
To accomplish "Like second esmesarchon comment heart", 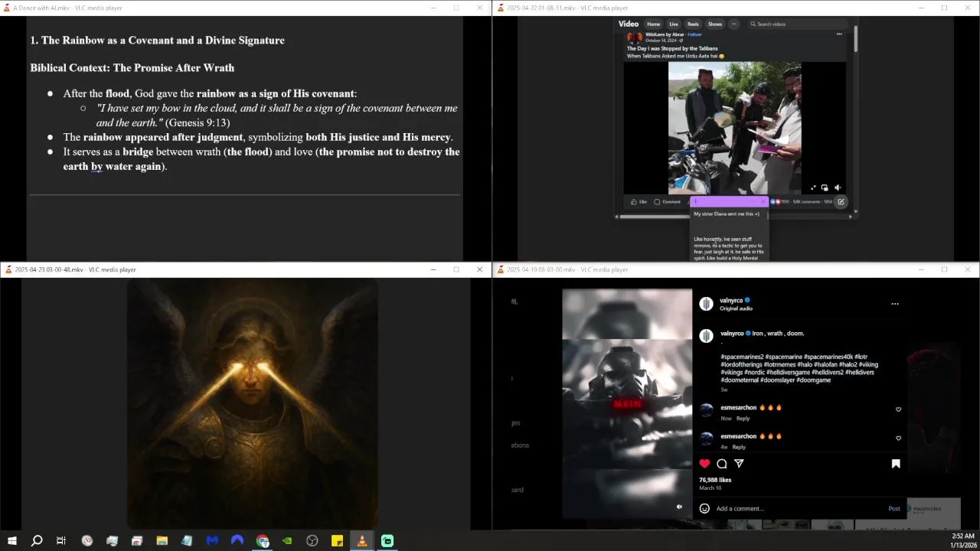I will pos(898,439).
